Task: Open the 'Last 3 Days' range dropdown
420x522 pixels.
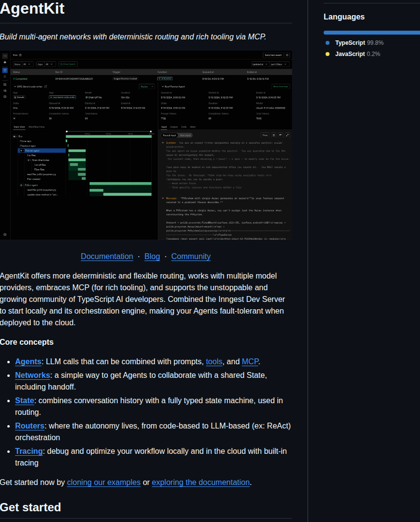Action: pos(279,64)
